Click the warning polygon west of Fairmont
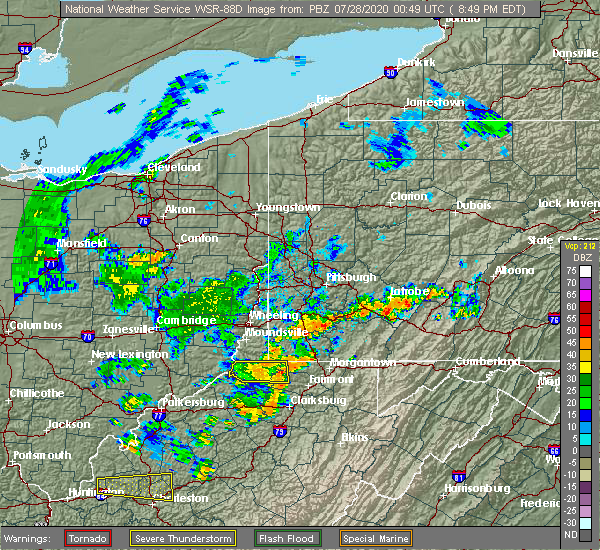This screenshot has width=600, height=550. (259, 372)
